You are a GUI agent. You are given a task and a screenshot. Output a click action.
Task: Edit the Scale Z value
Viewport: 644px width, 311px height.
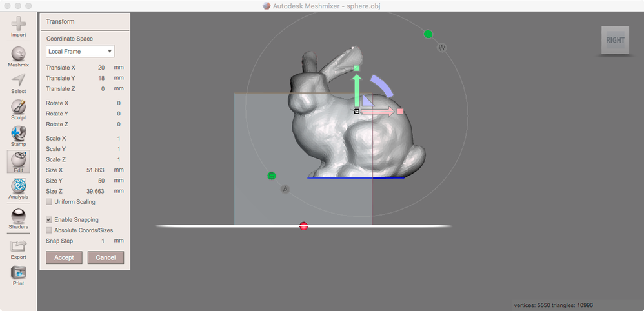[x=119, y=160]
